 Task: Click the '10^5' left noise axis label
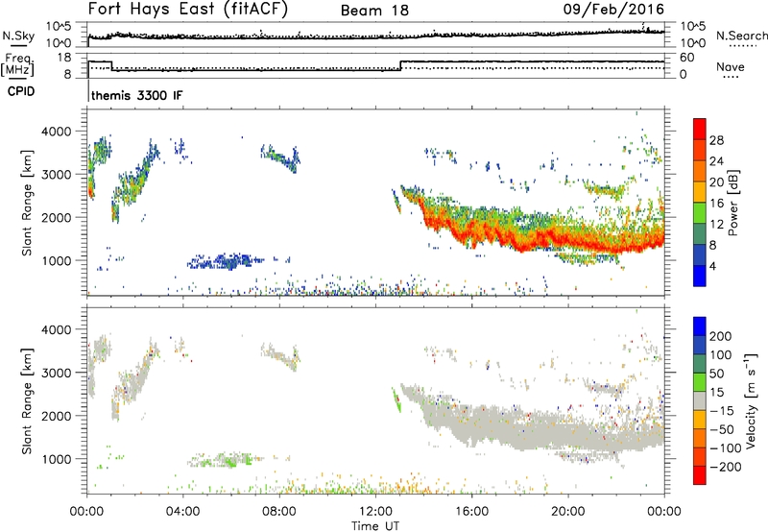point(59,26)
